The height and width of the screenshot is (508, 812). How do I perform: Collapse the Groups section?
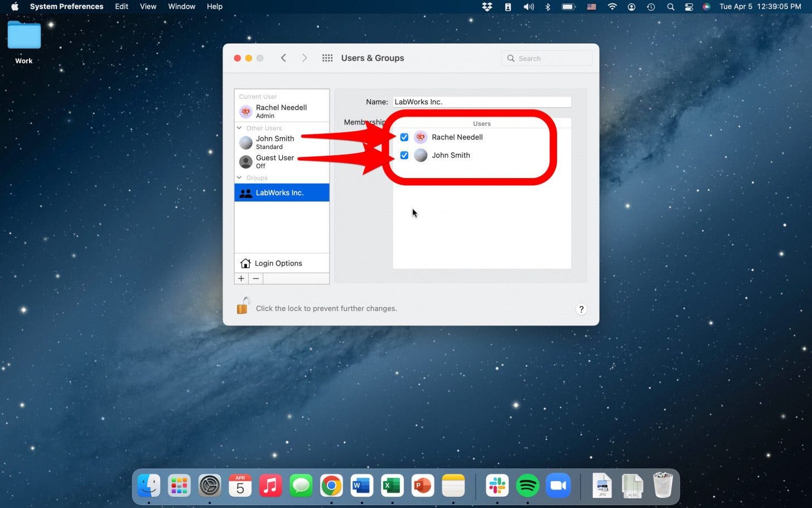(x=240, y=178)
